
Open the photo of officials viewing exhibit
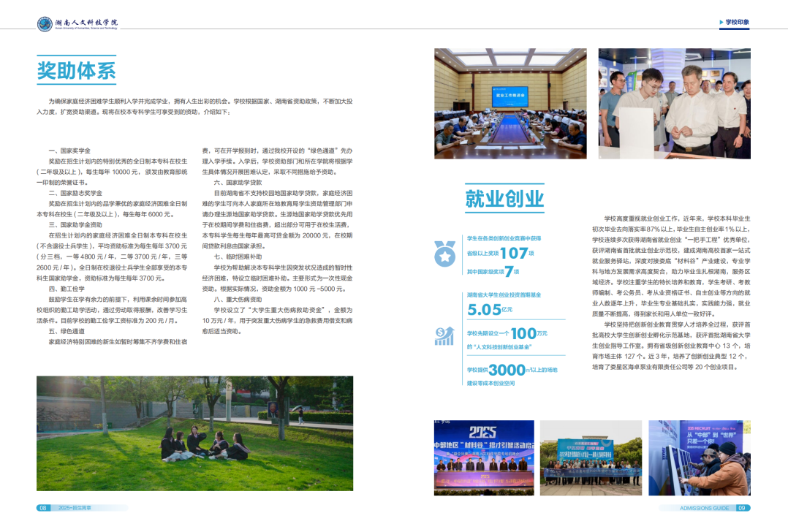[x=674, y=103]
